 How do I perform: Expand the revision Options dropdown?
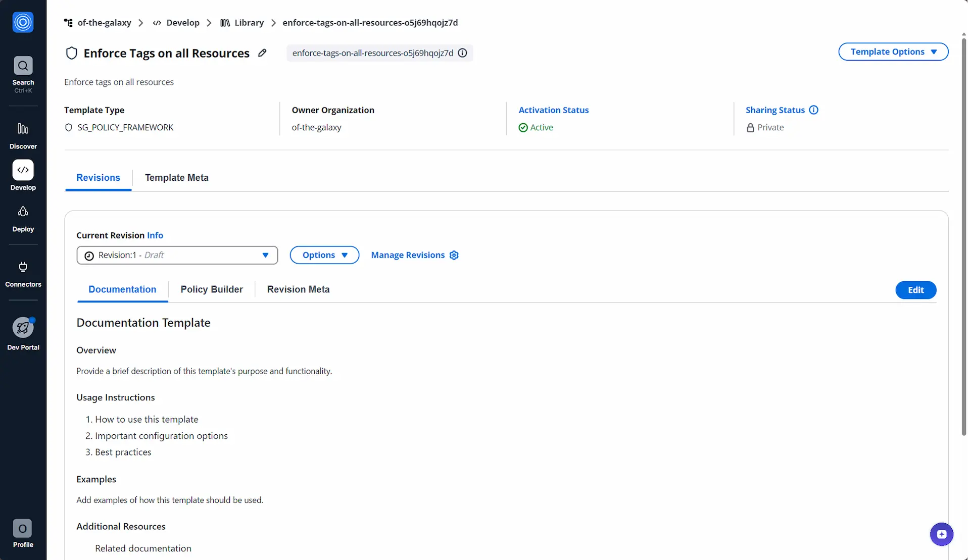pos(324,256)
